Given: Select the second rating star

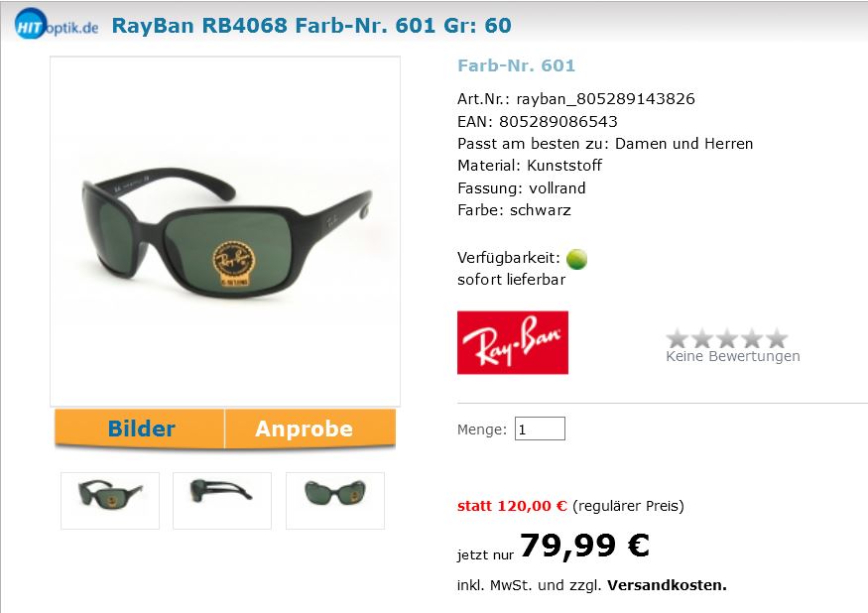Looking at the screenshot, I should click(x=702, y=338).
